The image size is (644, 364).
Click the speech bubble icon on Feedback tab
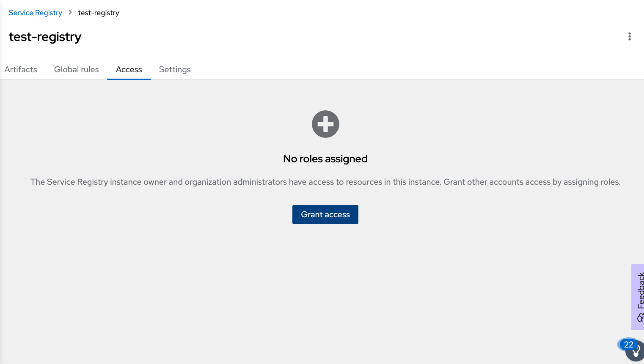(x=640, y=317)
